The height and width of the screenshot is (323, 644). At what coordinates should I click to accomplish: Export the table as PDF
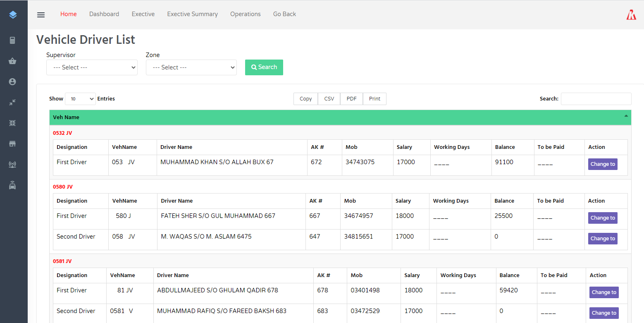(x=351, y=99)
